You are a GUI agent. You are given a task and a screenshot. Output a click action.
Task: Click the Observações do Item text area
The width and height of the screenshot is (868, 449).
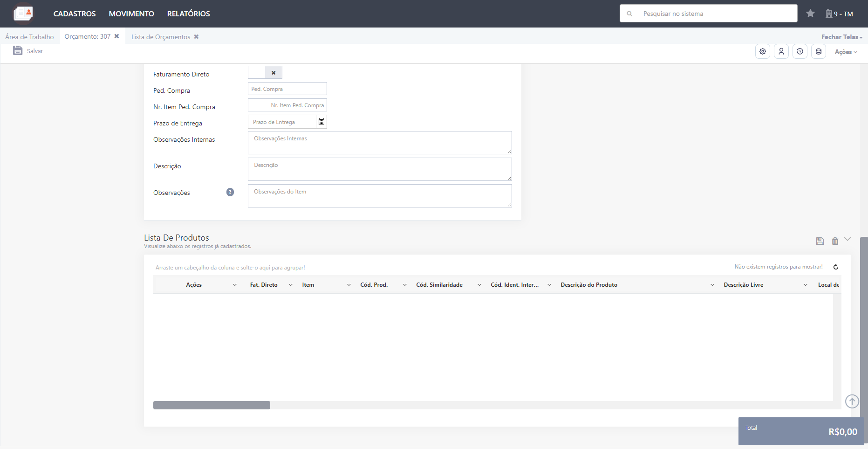coord(380,196)
